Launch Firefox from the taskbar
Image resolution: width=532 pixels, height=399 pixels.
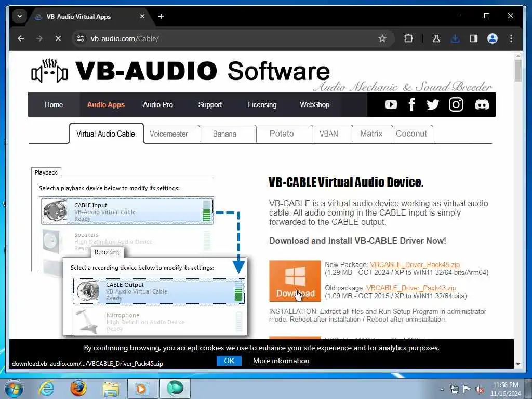(x=78, y=389)
